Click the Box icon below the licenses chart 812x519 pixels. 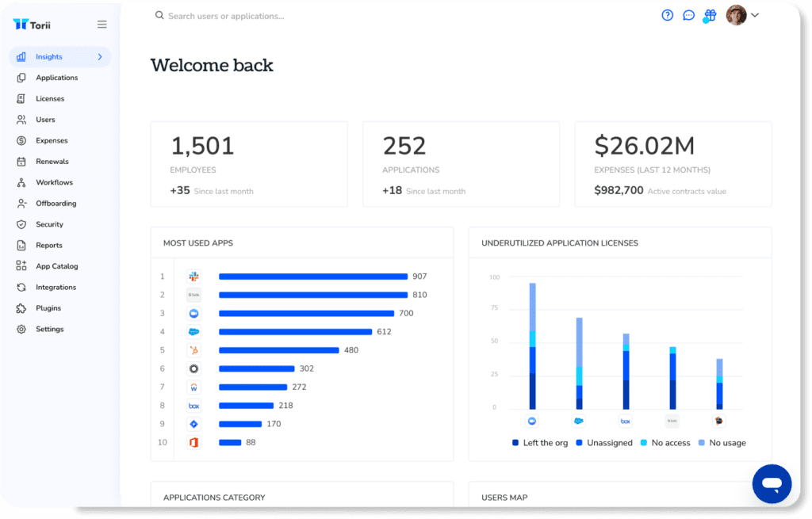[625, 422]
